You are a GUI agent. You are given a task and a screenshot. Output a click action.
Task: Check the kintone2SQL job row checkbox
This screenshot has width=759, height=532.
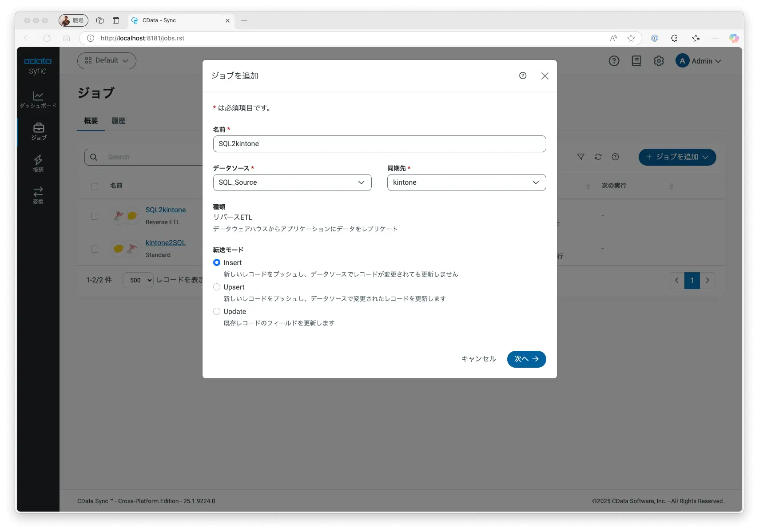click(x=95, y=249)
